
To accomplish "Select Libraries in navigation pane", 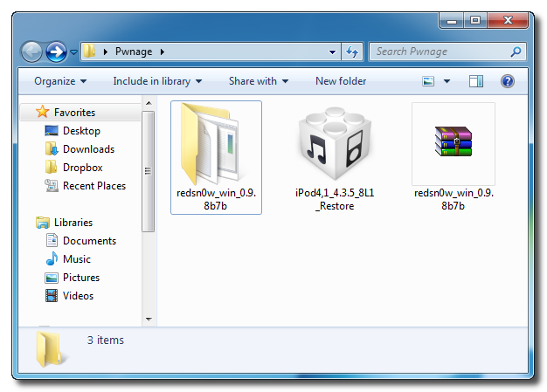I will pos(73,223).
